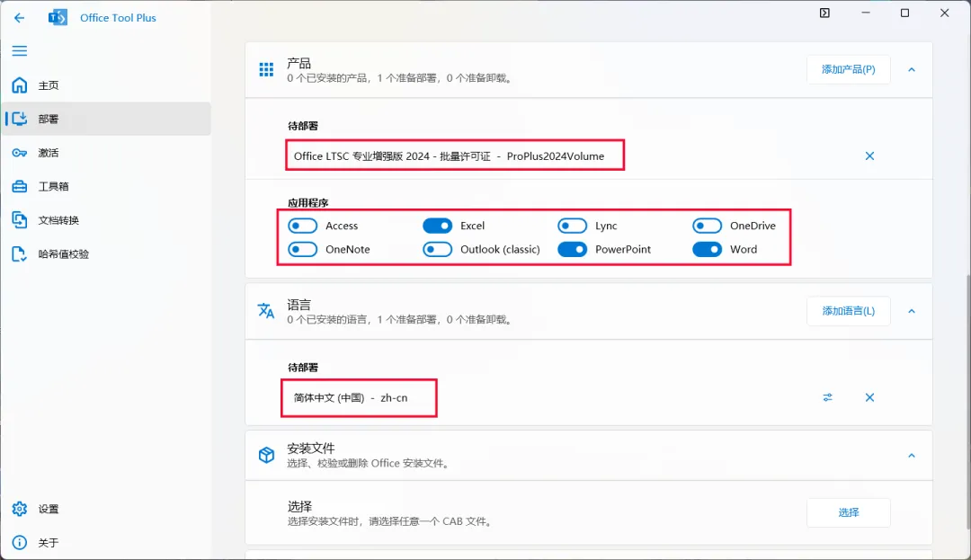Click the 关于 info icon

pyautogui.click(x=20, y=543)
